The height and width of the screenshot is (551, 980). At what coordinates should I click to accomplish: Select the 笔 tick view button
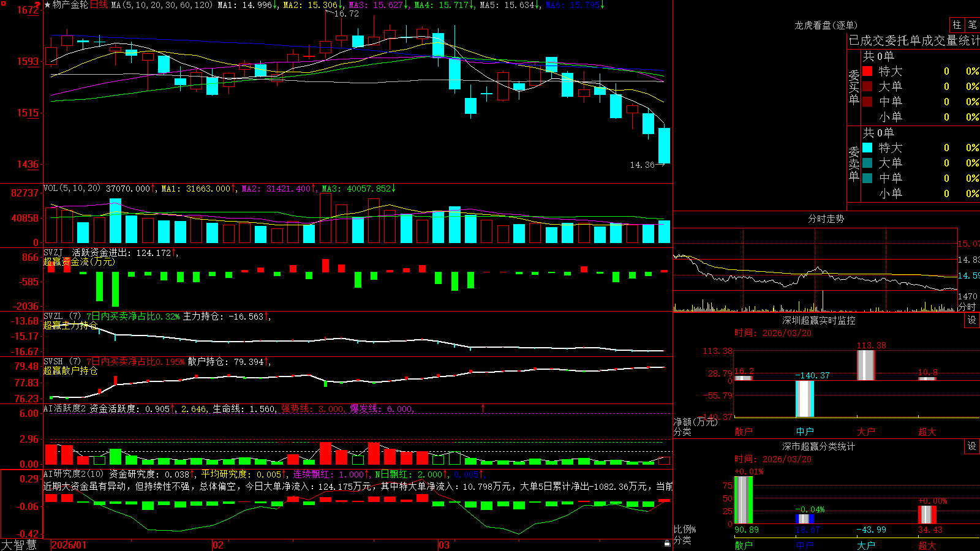973,24
